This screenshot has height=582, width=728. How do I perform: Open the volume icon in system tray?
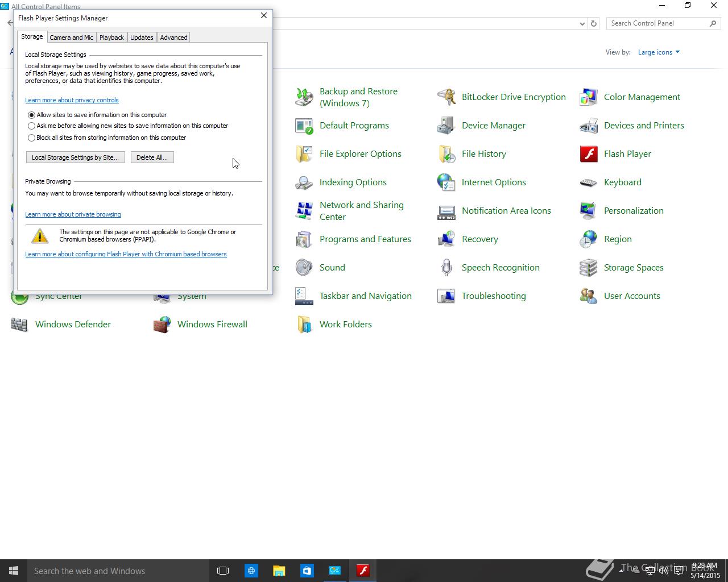(663, 571)
